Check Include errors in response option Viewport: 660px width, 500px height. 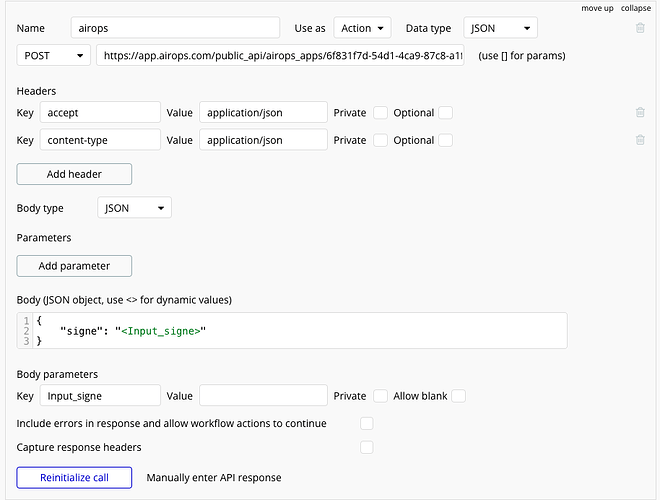coord(367,423)
